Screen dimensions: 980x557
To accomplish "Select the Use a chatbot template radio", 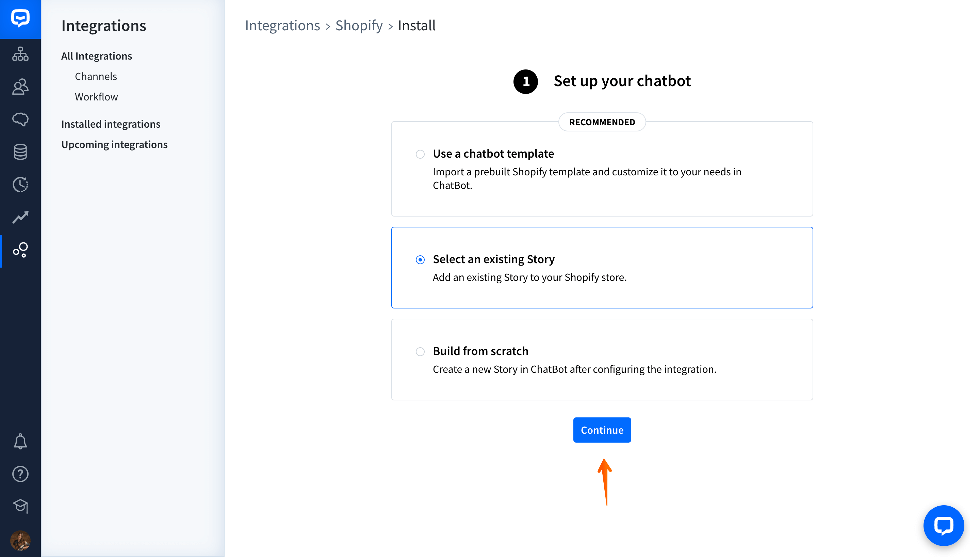I will 420,154.
